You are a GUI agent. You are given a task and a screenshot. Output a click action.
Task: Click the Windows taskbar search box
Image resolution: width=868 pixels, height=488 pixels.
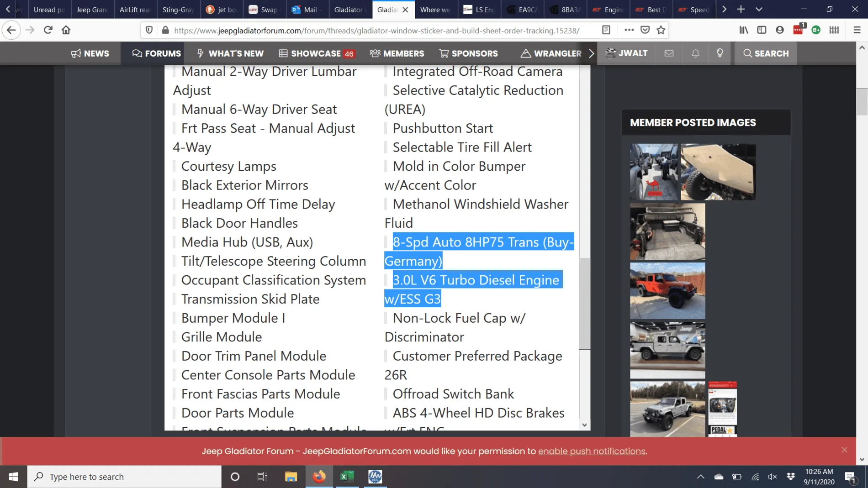pos(124,477)
